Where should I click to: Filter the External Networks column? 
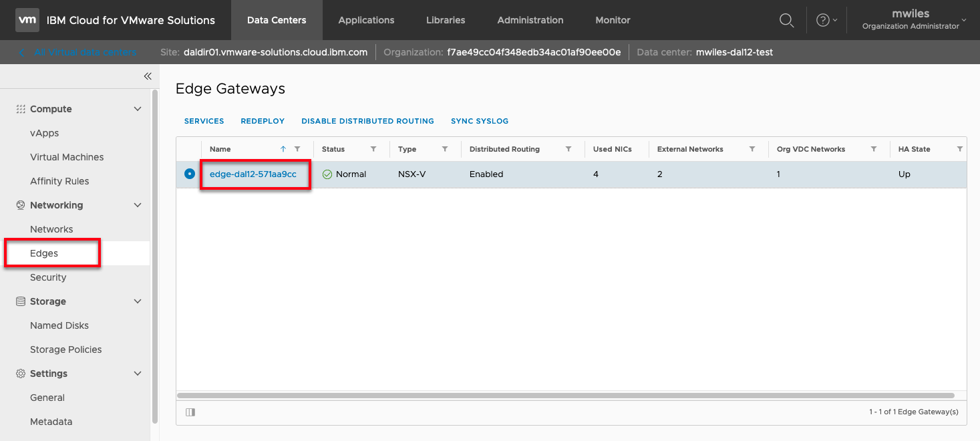click(x=752, y=149)
